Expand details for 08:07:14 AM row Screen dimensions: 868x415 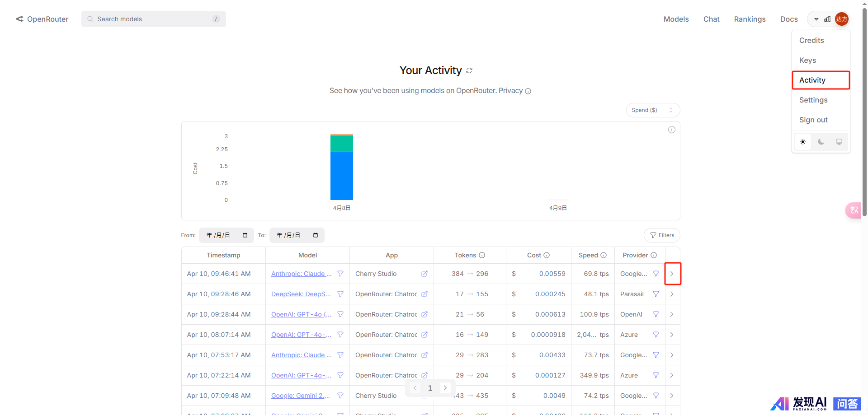[x=672, y=335]
